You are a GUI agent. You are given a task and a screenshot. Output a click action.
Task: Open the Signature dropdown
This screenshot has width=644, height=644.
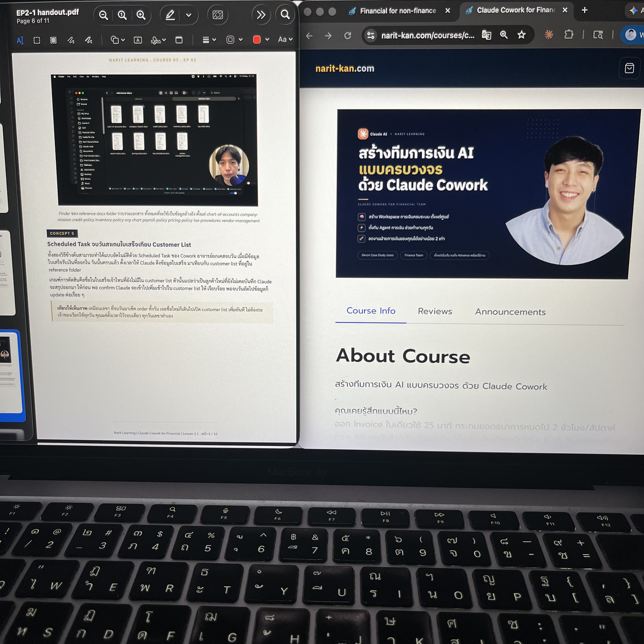click(158, 41)
